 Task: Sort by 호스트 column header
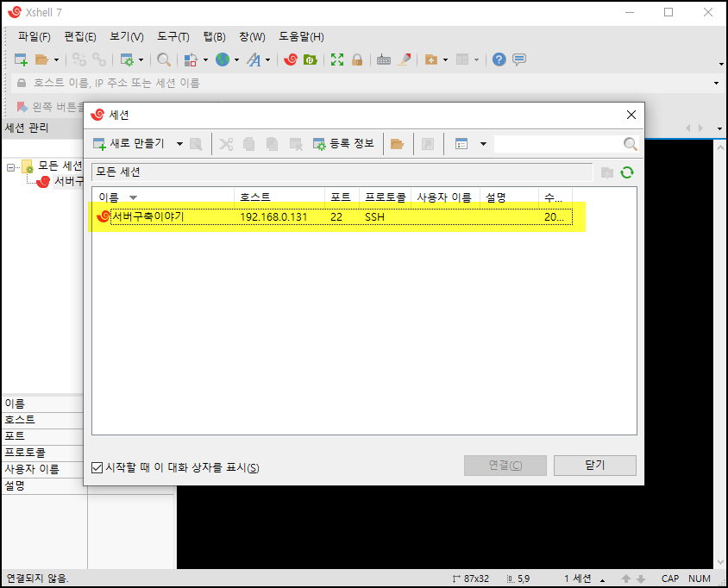coord(279,197)
